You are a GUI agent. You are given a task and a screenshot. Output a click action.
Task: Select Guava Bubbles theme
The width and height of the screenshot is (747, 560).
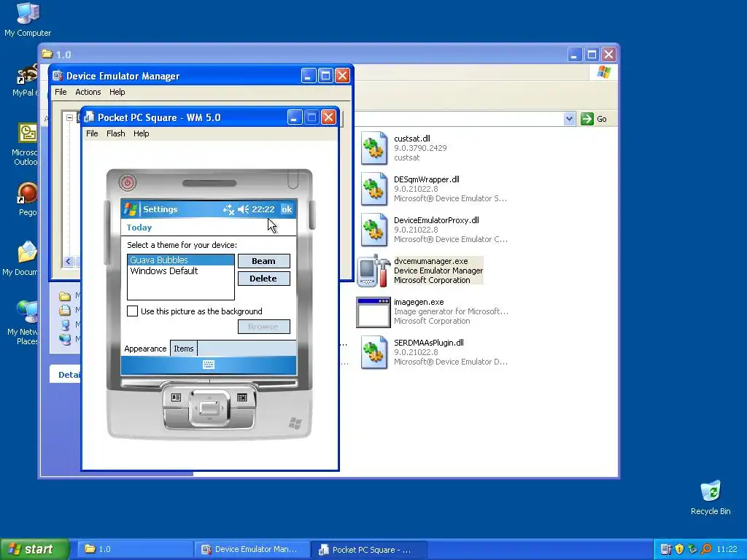[181, 260]
